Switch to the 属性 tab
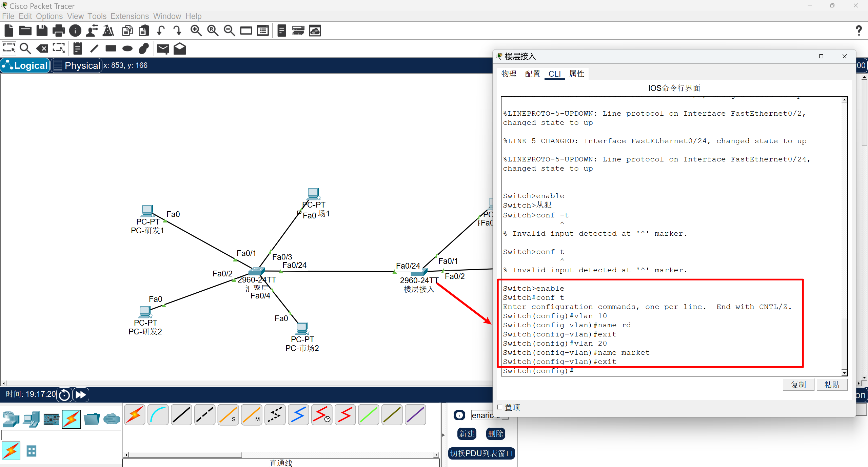The image size is (868, 467). (576, 74)
